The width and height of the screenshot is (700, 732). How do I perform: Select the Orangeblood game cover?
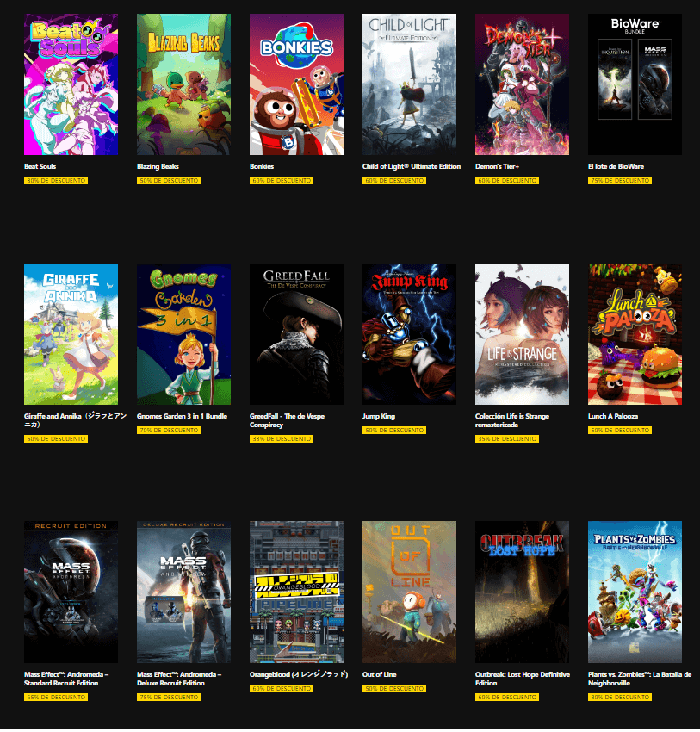pyautogui.click(x=296, y=592)
